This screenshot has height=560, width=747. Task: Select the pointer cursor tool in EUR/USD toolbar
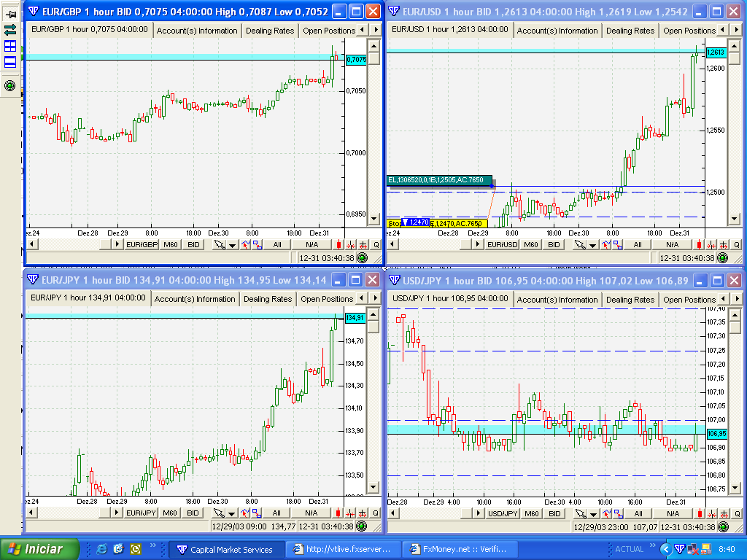tap(580, 245)
